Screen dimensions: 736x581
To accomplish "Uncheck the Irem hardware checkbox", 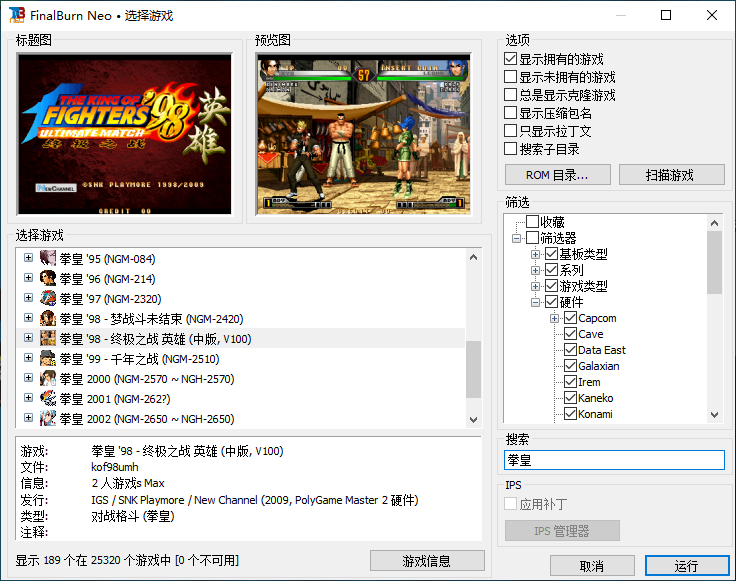I will pyautogui.click(x=570, y=382).
